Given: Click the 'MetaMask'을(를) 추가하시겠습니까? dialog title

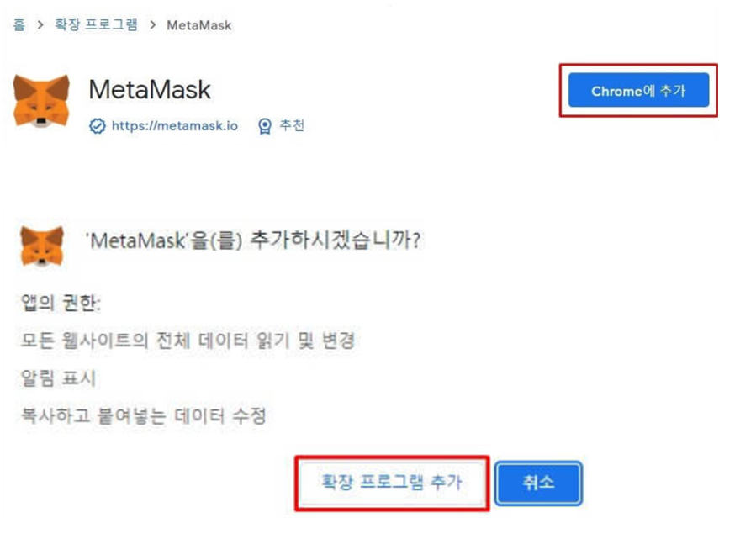Looking at the screenshot, I should coord(253,240).
